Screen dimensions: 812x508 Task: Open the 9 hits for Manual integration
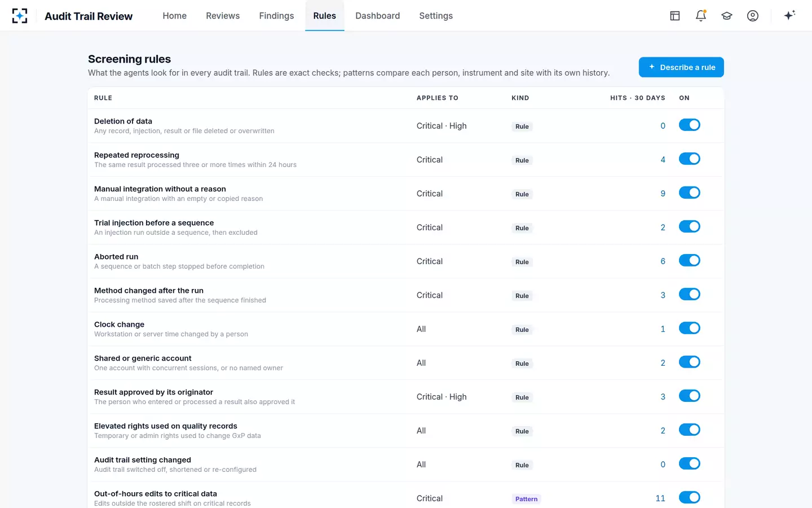point(663,194)
